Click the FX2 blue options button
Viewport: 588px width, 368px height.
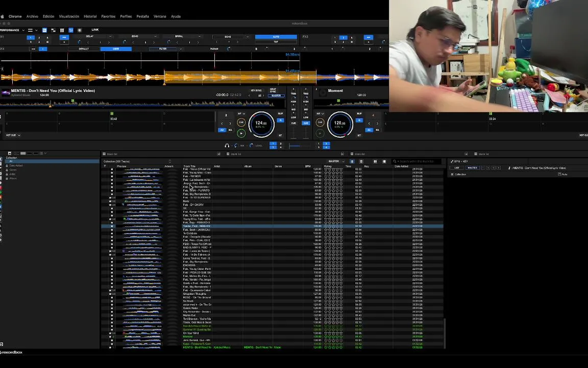[368, 37]
